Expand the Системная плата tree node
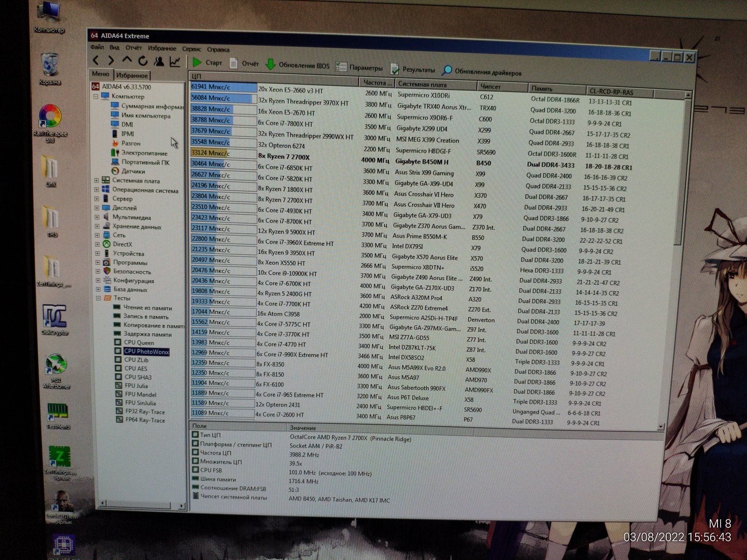The image size is (747, 560). pos(97,180)
